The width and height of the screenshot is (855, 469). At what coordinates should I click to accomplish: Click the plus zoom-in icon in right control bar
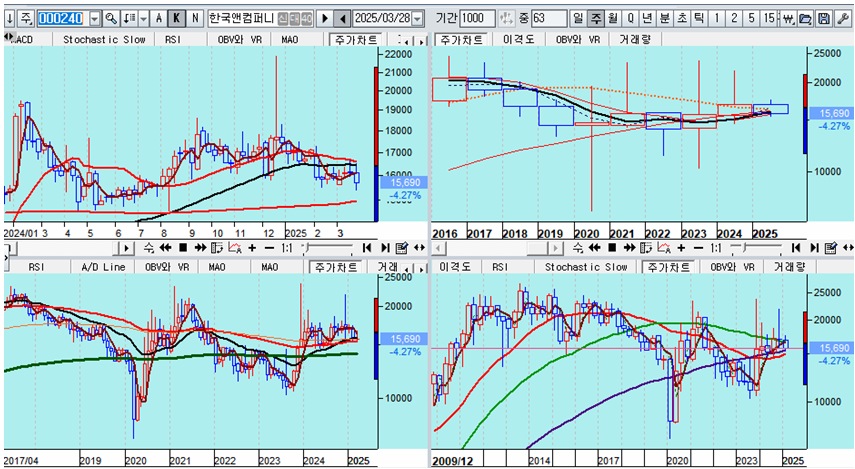[x=681, y=248]
